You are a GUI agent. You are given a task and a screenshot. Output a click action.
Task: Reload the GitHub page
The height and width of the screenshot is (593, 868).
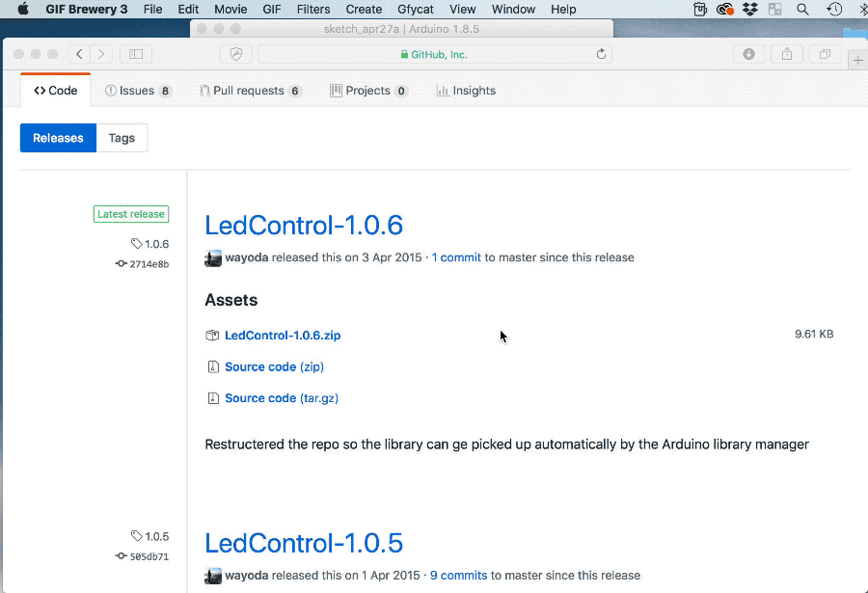[602, 55]
